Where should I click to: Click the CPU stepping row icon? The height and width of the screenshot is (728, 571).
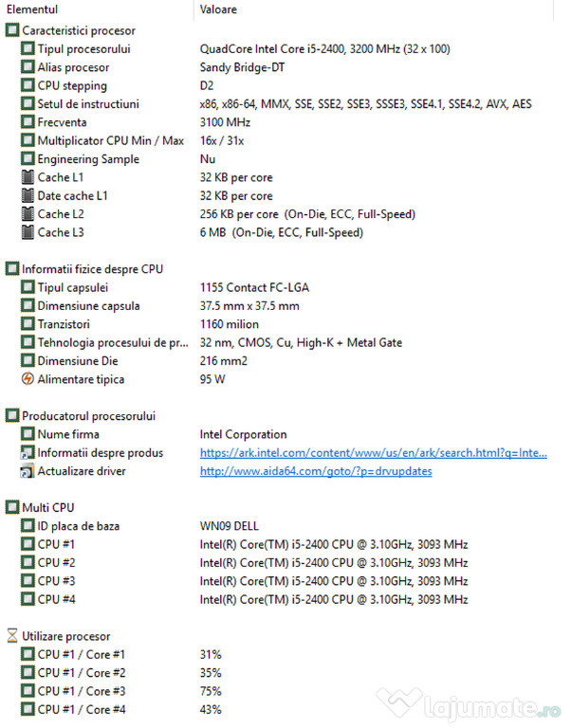28,85
